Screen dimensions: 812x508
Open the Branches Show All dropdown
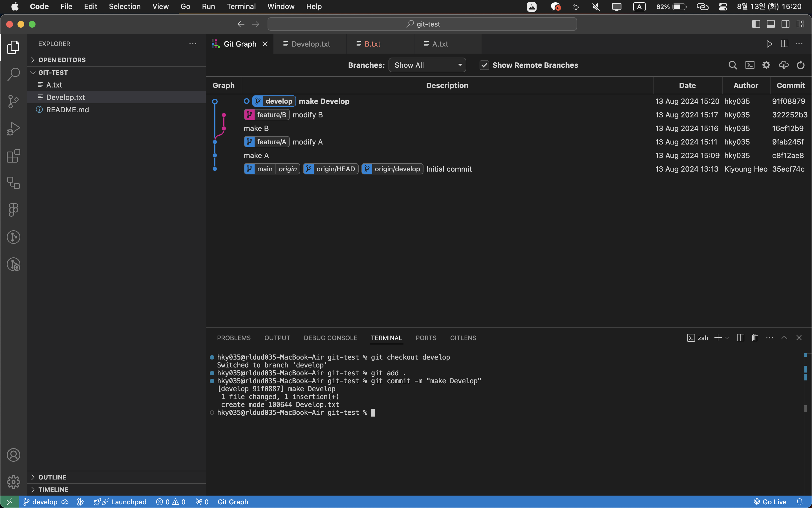(427, 65)
